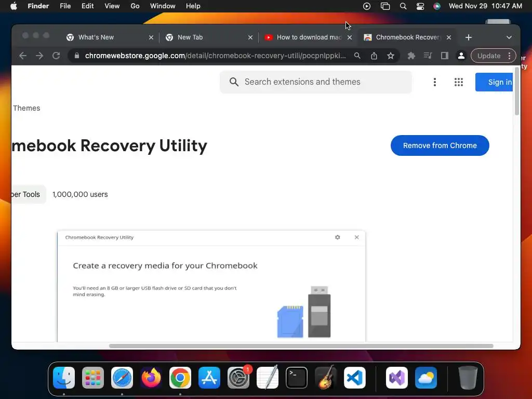Bookmark this page with the star icon

[x=391, y=56]
